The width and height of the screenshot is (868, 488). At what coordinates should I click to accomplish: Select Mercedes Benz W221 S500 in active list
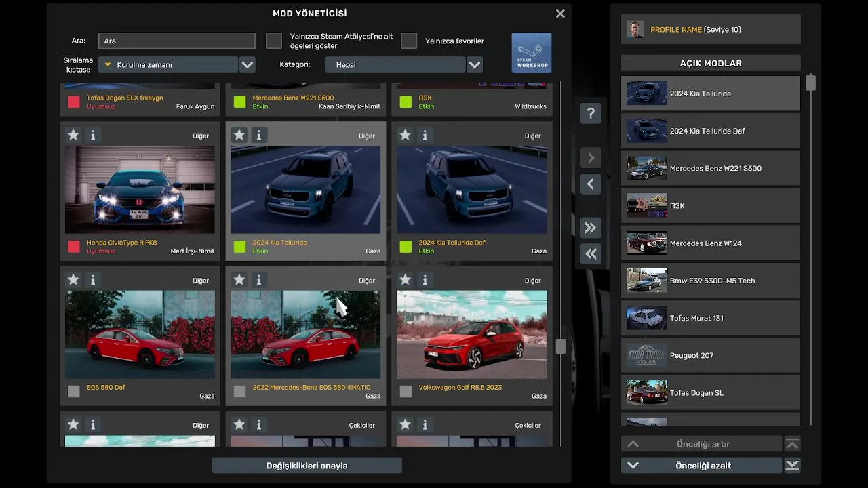[x=711, y=168]
